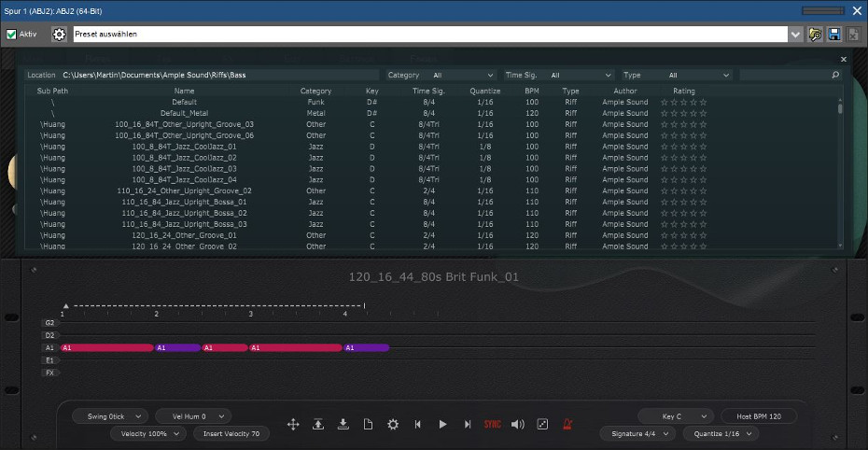Select the E1 string label
Image resolution: width=868 pixels, height=450 pixels.
49,360
